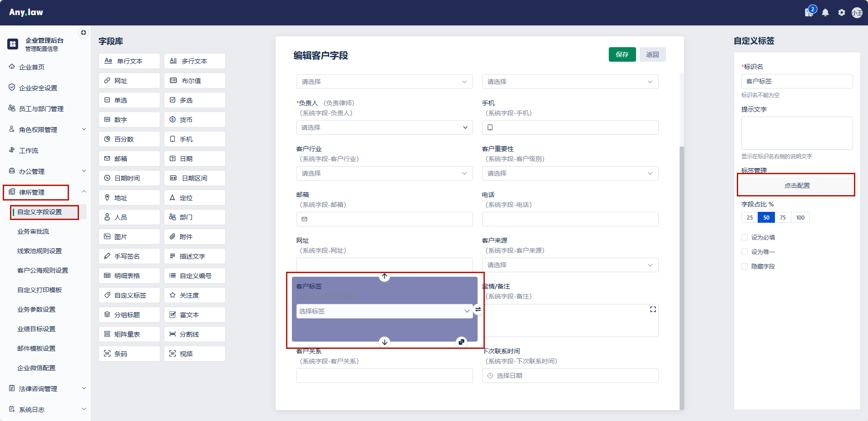Add a 百分数 field from library

pyautogui.click(x=129, y=139)
